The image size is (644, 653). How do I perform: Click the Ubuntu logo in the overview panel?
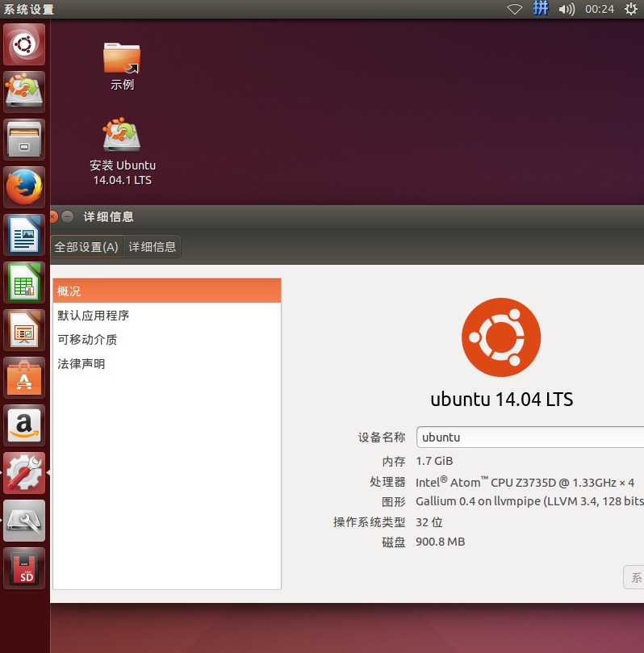click(501, 337)
